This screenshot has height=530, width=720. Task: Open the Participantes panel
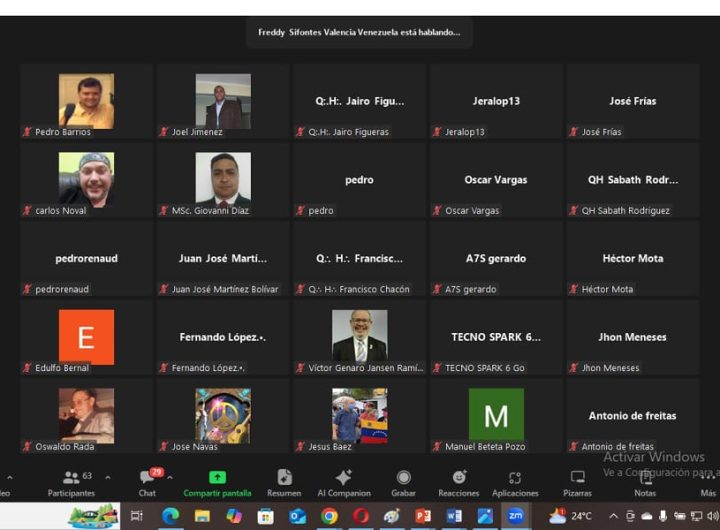[71, 483]
